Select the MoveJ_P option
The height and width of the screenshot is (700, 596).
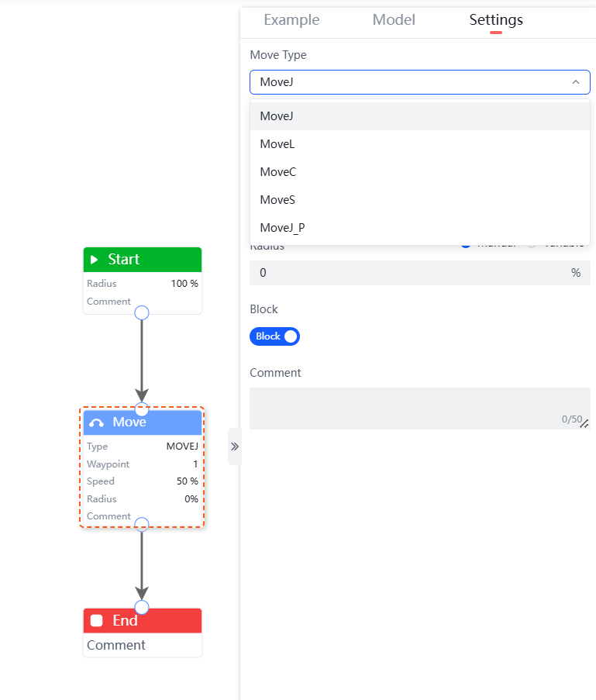[x=282, y=228]
